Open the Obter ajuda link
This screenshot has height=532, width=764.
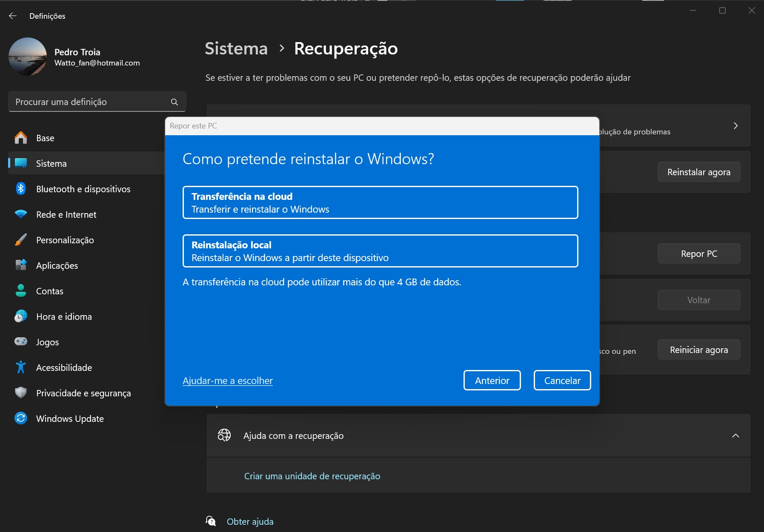(250, 521)
